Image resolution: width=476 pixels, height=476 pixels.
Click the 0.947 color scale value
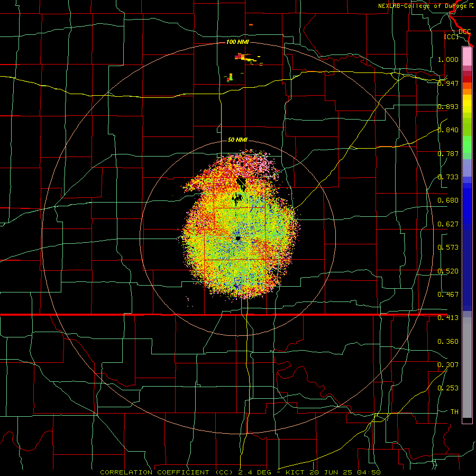[448, 83]
